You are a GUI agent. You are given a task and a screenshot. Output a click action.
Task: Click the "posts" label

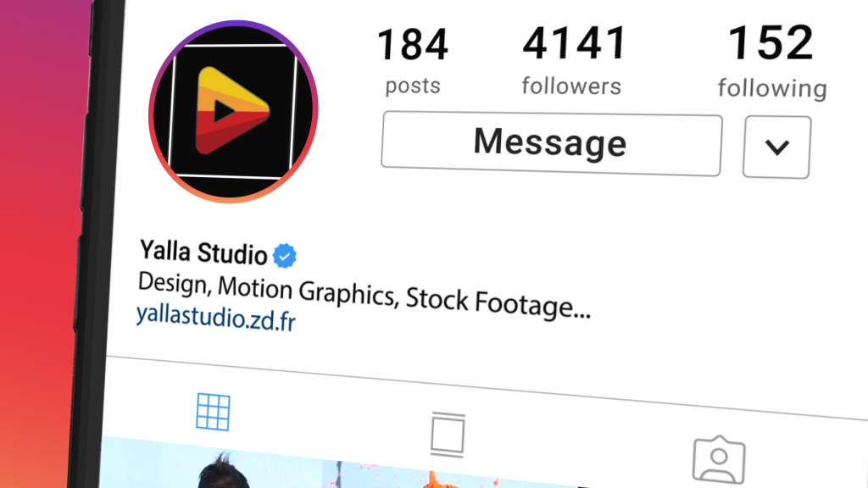click(x=413, y=86)
